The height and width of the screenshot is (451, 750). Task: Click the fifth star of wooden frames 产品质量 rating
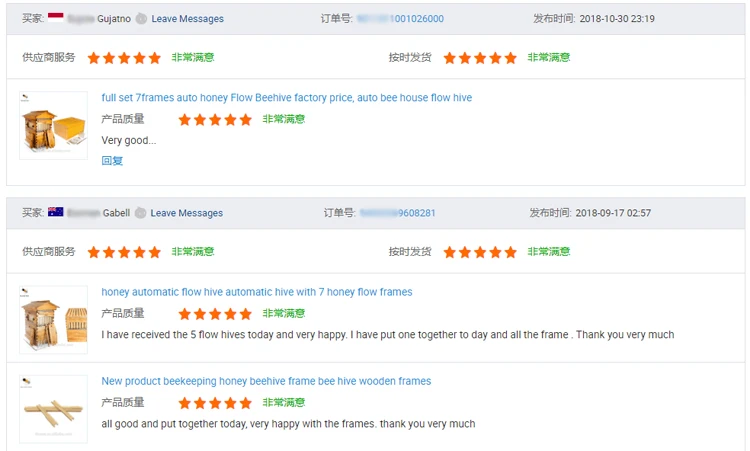click(x=245, y=403)
